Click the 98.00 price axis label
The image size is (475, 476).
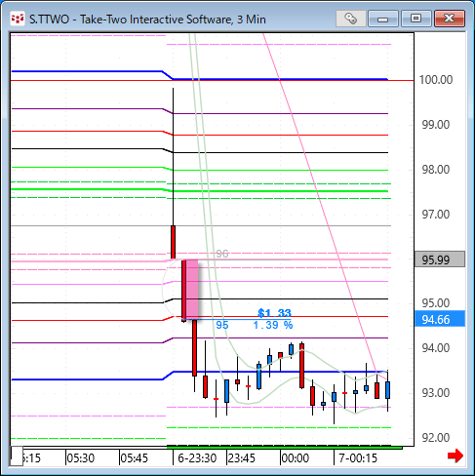point(436,170)
